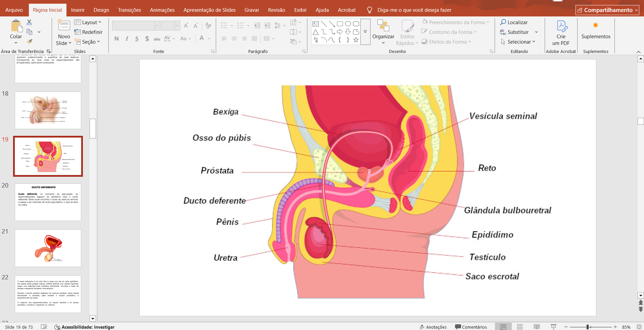Increase font size with the larger A icon

coord(186,25)
